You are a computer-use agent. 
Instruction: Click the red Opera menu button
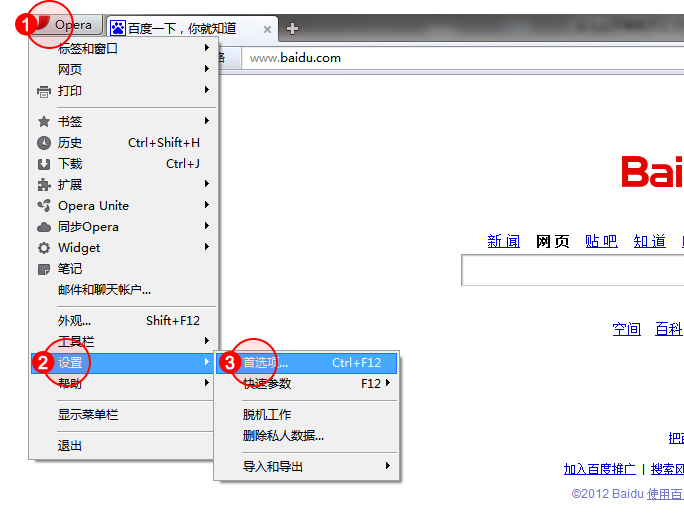(65, 25)
